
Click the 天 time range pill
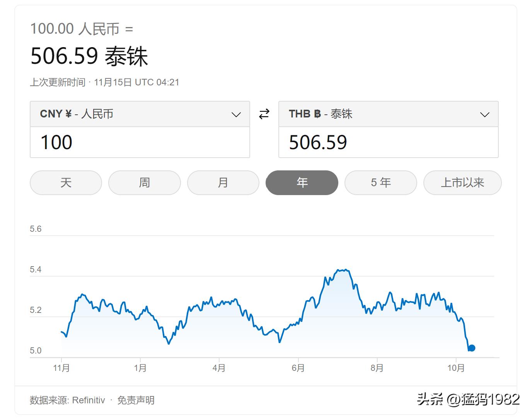[x=65, y=182]
